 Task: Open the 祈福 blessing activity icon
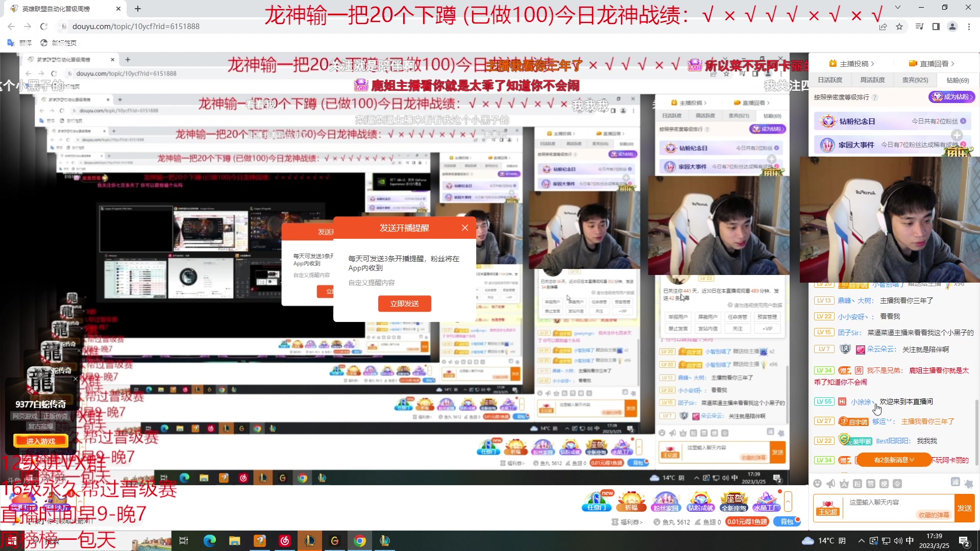[x=631, y=501]
